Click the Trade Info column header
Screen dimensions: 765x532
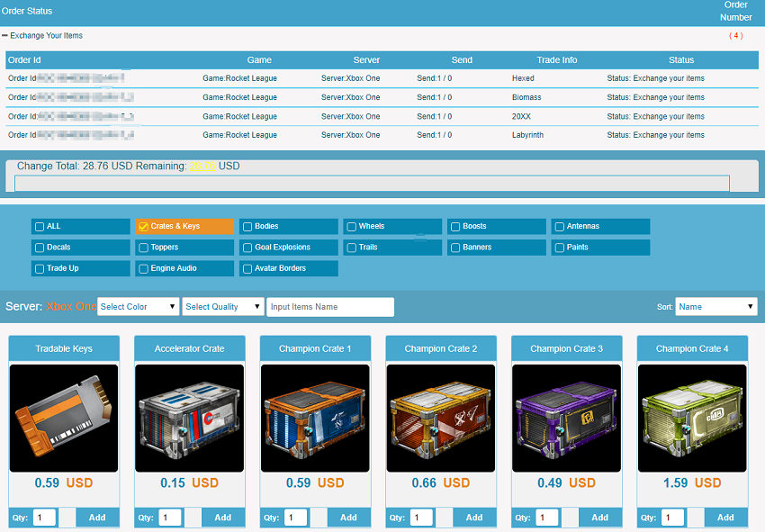[557, 60]
